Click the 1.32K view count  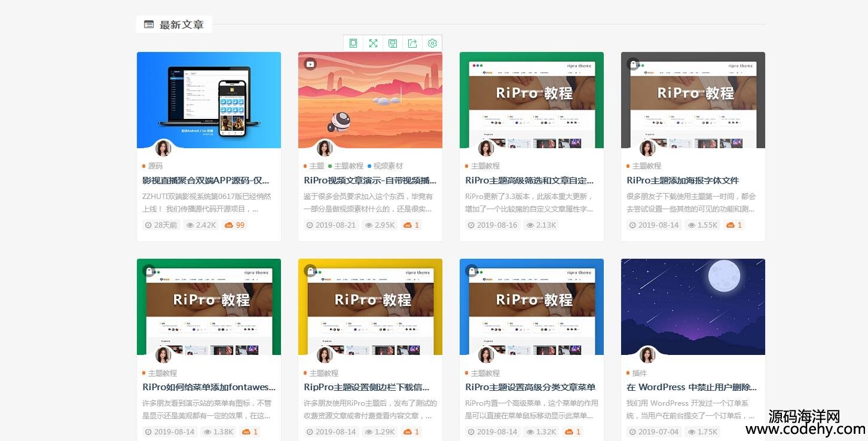(542, 432)
